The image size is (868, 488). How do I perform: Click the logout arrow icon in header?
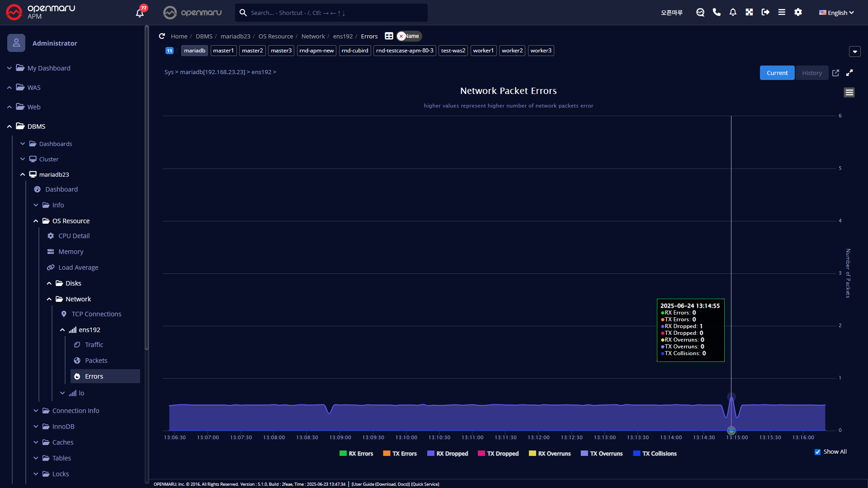tap(765, 12)
